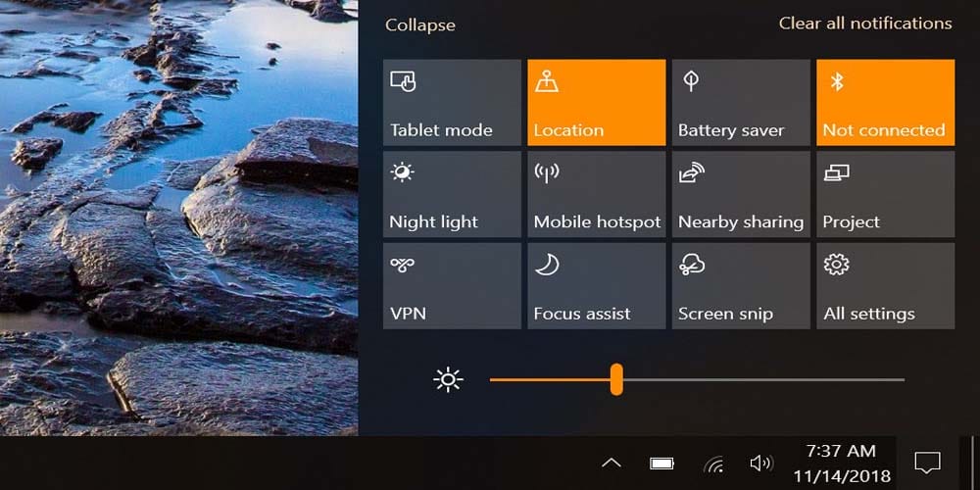Screen dimensions: 980x490
Task: Open All settings gear tile
Action: [x=885, y=286]
